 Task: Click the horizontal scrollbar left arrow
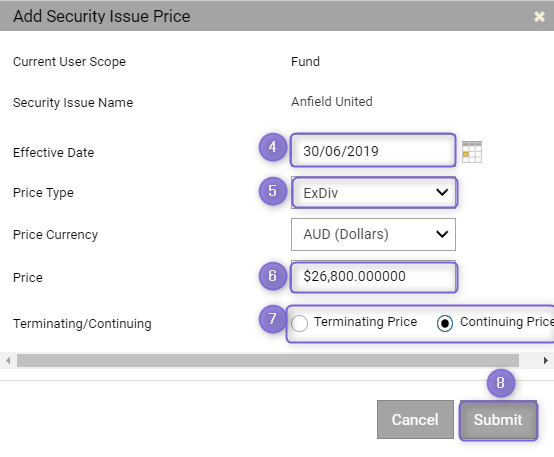(8, 361)
